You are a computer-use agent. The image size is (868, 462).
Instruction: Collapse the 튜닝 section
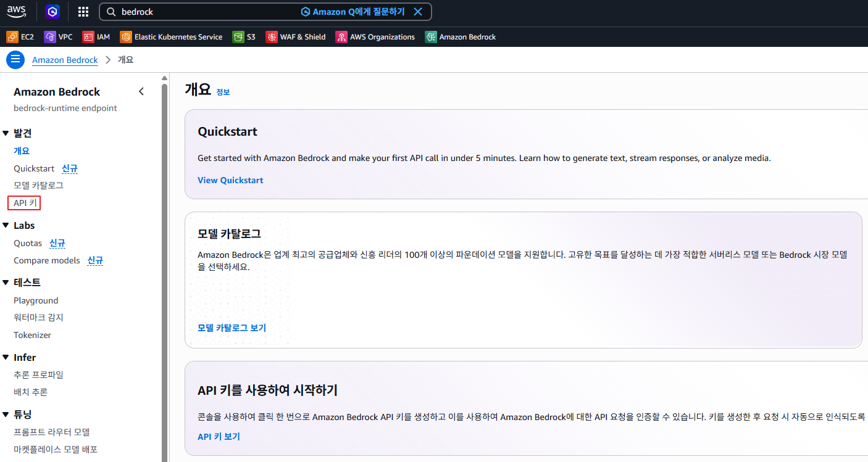click(6, 415)
